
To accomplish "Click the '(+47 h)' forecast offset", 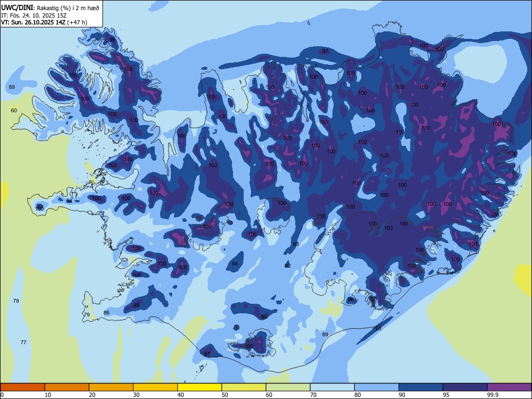I will click(77, 22).
